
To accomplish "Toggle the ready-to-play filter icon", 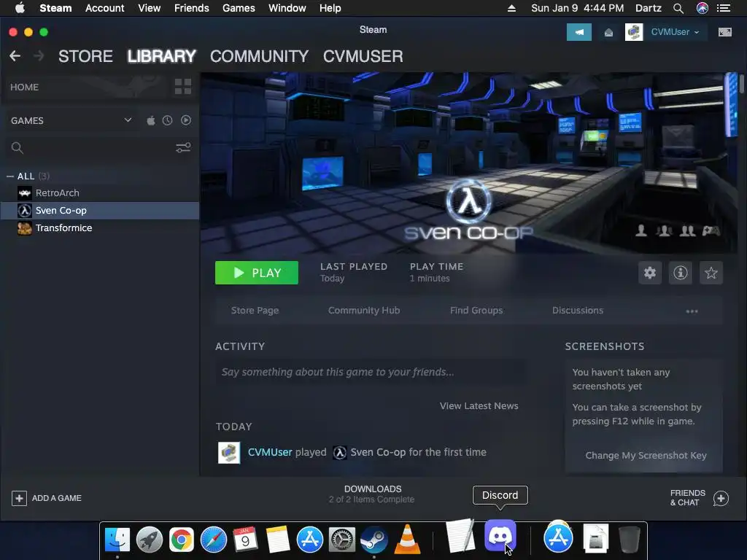I will [x=186, y=120].
